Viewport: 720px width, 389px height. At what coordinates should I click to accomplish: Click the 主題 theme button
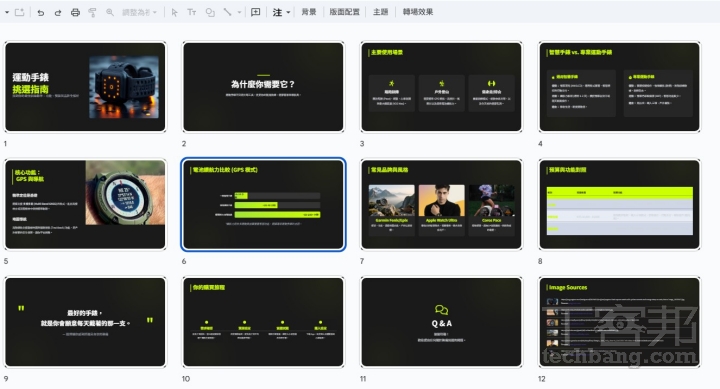tap(380, 12)
